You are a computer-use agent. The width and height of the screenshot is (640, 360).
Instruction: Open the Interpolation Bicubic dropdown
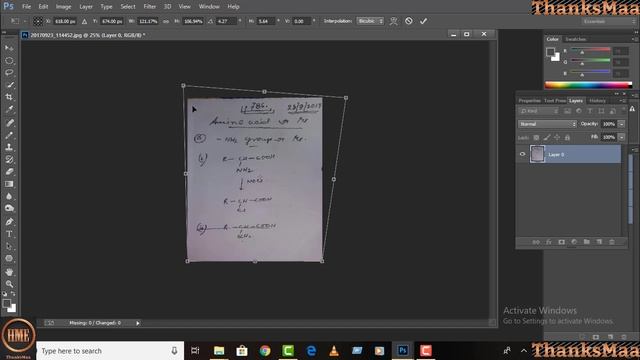(x=370, y=21)
